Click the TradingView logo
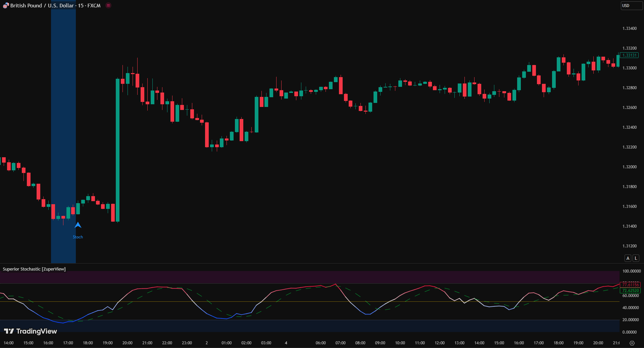Screen dimensions: 644x348 click(x=31, y=331)
